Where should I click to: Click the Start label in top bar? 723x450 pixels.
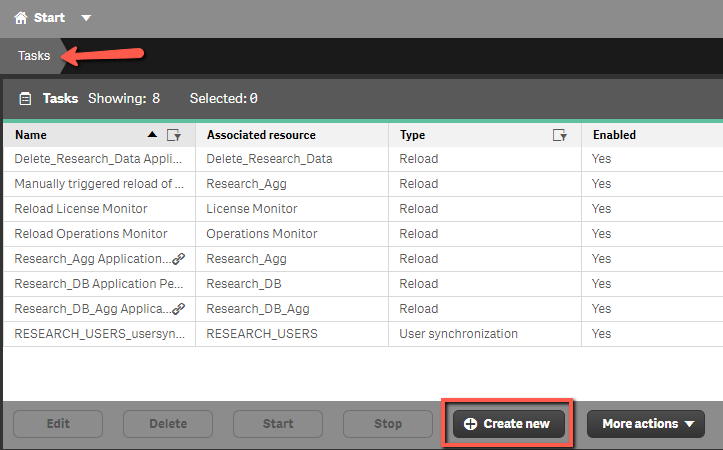coord(49,18)
